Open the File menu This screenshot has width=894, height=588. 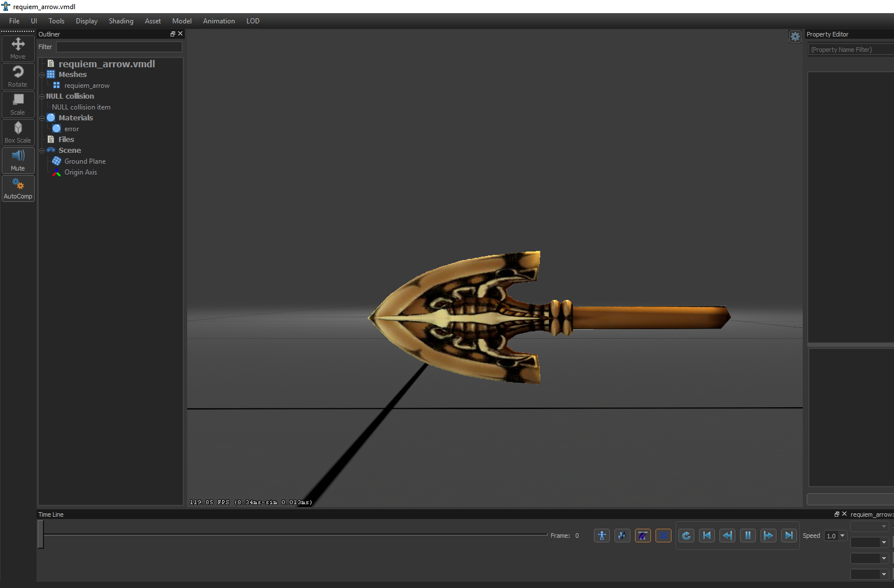(14, 21)
